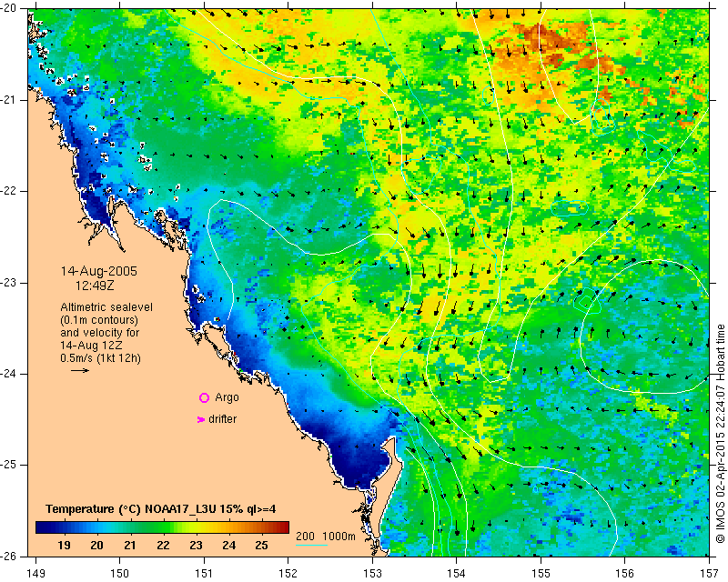This screenshot has width=728, height=582.
Task: Click the longitude 156 axis label
Action: coord(625,574)
